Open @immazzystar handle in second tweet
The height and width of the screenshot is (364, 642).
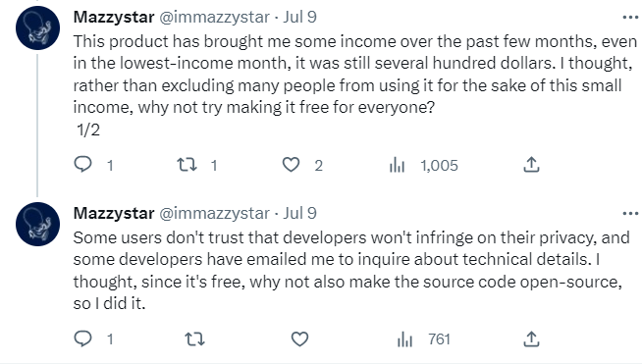214,213
